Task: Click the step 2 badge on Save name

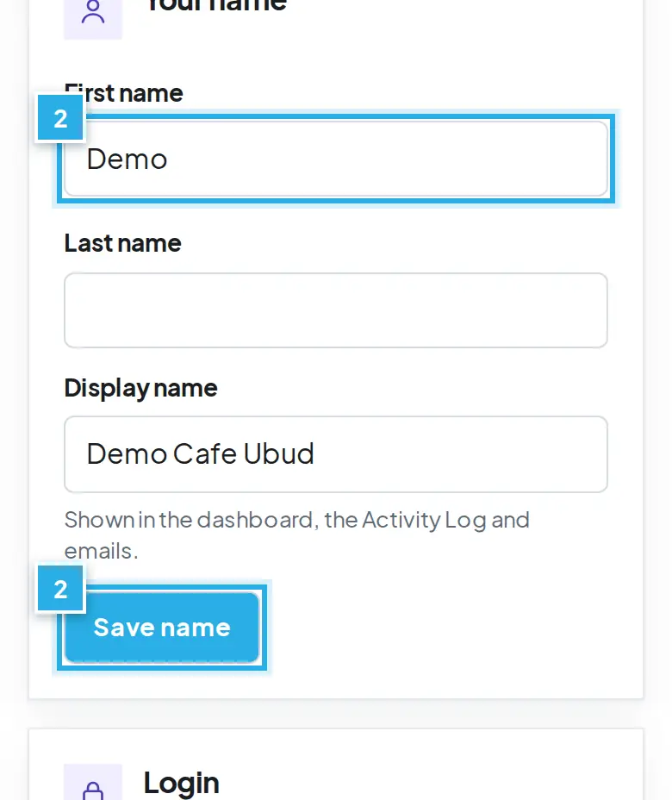Action: pos(60,589)
